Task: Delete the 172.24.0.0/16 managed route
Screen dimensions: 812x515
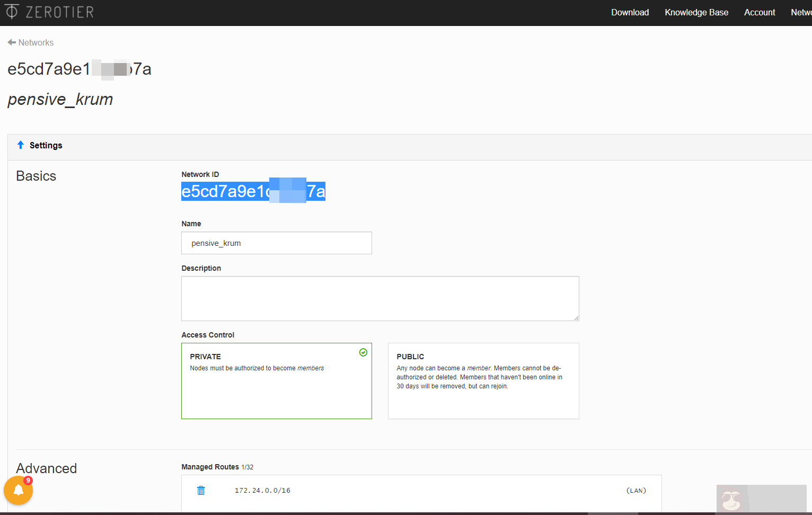Action: click(x=201, y=491)
